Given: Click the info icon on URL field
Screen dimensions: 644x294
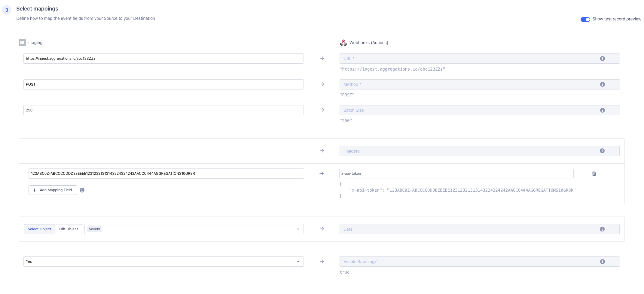Looking at the screenshot, I should click(602, 59).
